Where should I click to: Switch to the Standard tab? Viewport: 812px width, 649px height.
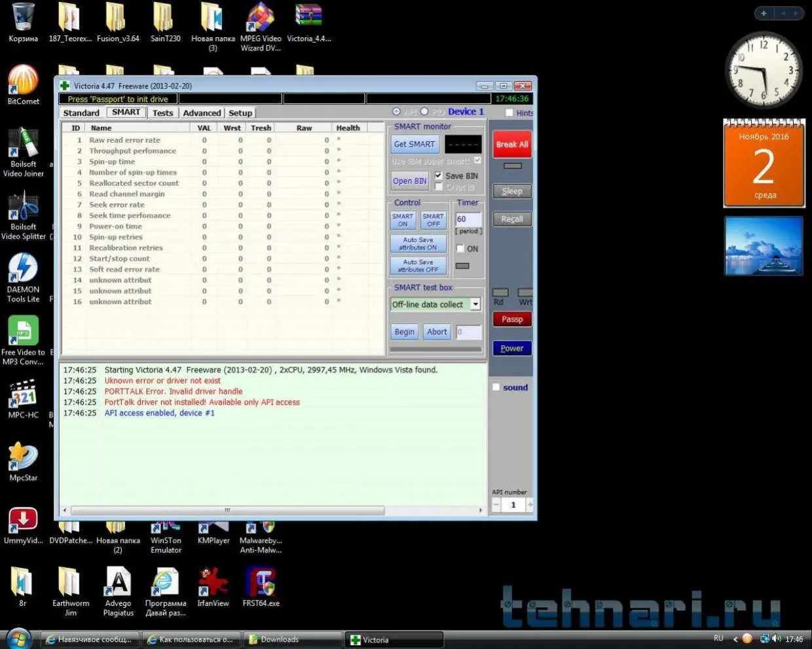[81, 113]
